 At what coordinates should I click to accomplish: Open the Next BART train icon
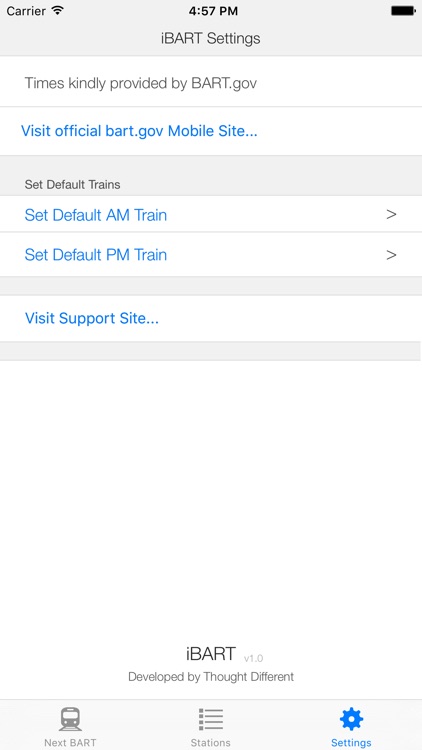70,719
